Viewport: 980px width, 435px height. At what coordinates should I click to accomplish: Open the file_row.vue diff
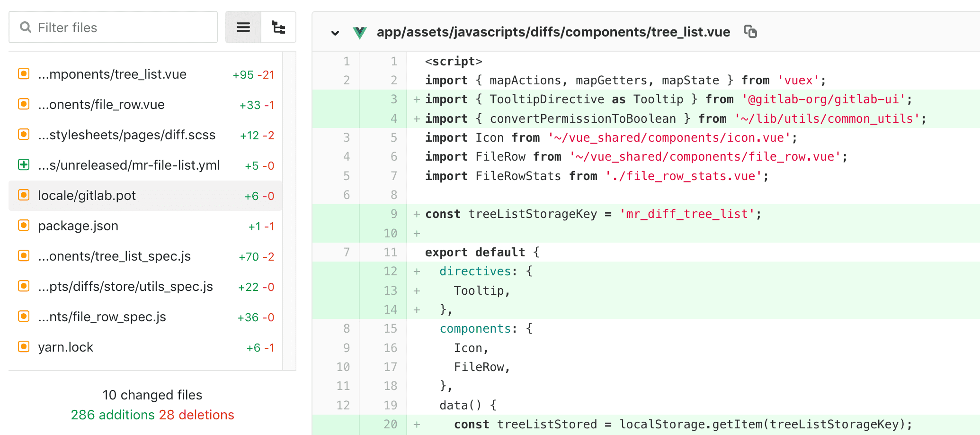point(101,104)
